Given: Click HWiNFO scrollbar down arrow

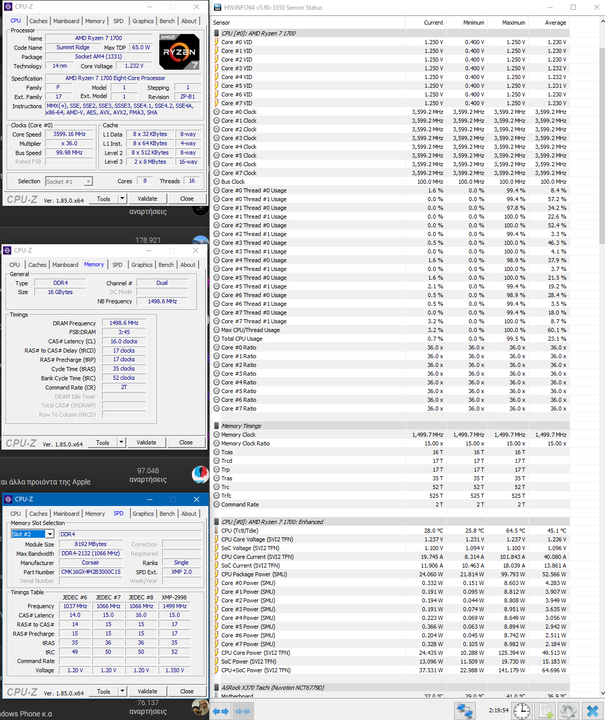Looking at the screenshot, I should coord(602,694).
